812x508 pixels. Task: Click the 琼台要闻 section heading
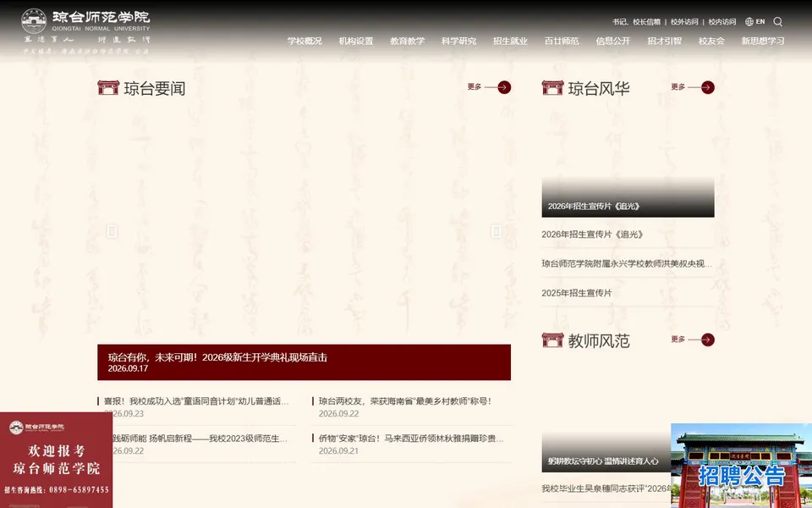pyautogui.click(x=154, y=88)
